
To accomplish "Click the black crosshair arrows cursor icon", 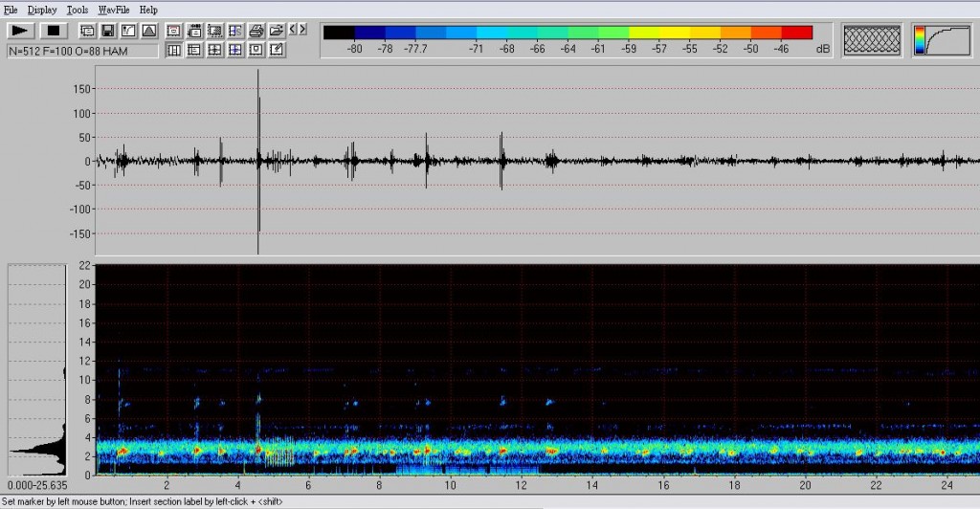I will tap(215, 50).
